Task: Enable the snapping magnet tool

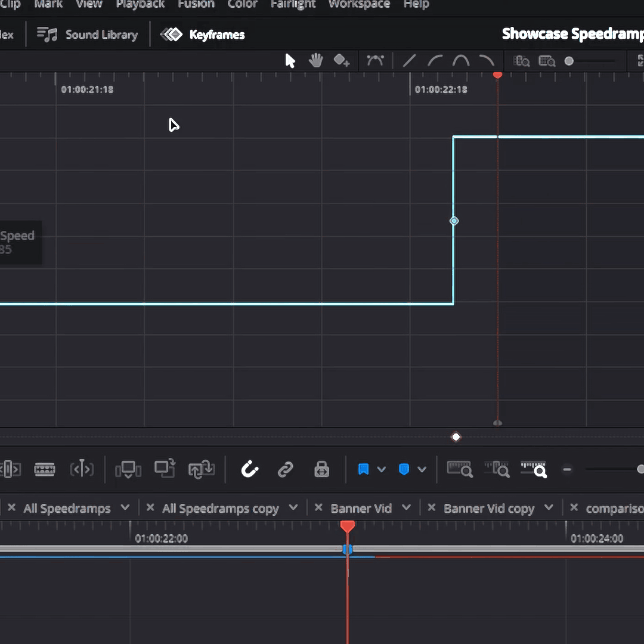Action: pos(250,469)
